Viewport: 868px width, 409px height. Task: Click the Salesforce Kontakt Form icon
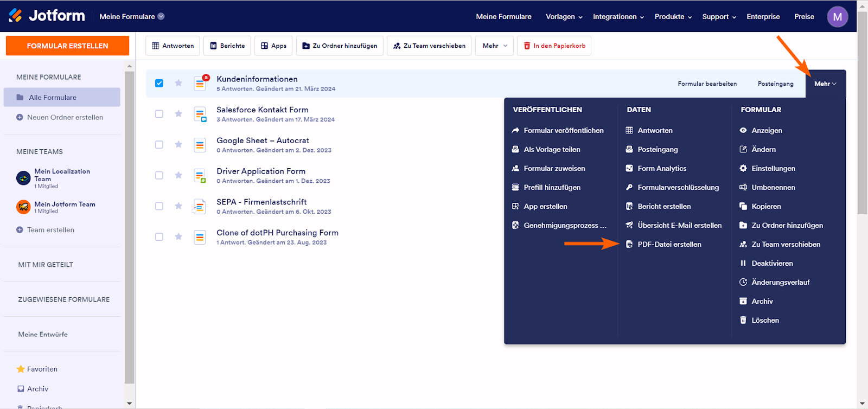tap(200, 114)
